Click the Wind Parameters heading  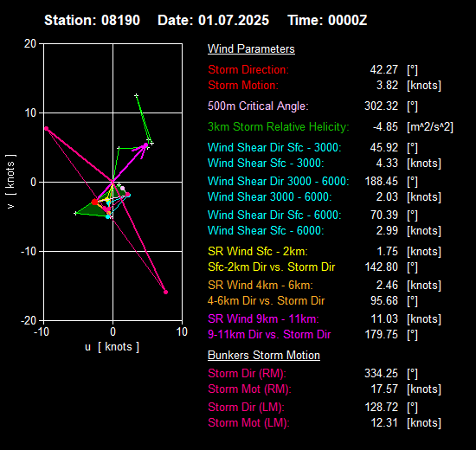[x=251, y=48]
